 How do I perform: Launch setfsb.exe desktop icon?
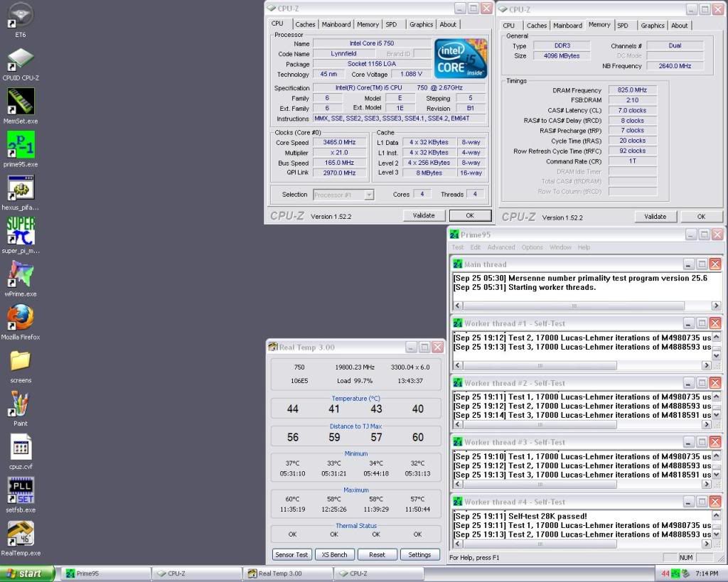pos(21,490)
